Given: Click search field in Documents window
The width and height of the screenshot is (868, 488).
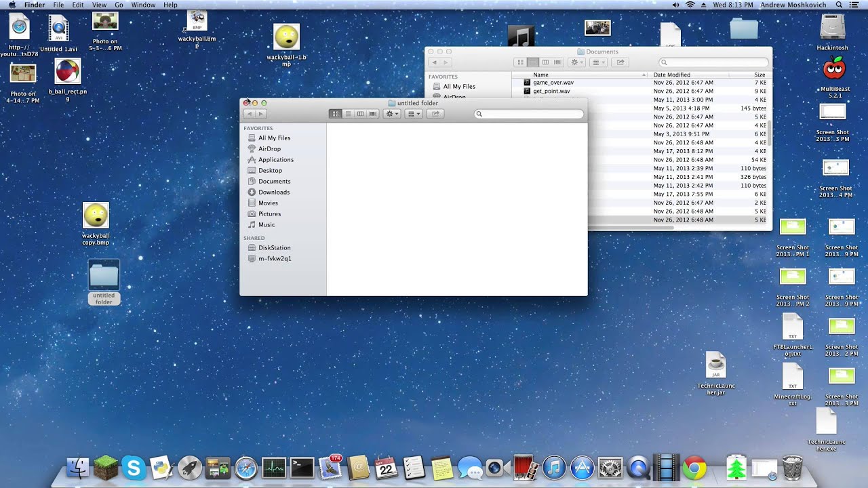Looking at the screenshot, I should click(x=713, y=62).
